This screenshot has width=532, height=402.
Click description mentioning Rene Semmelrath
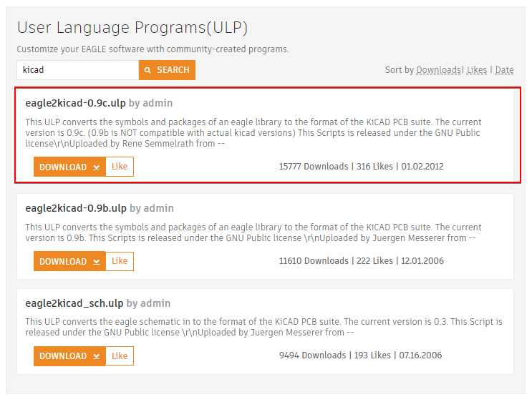253,133
